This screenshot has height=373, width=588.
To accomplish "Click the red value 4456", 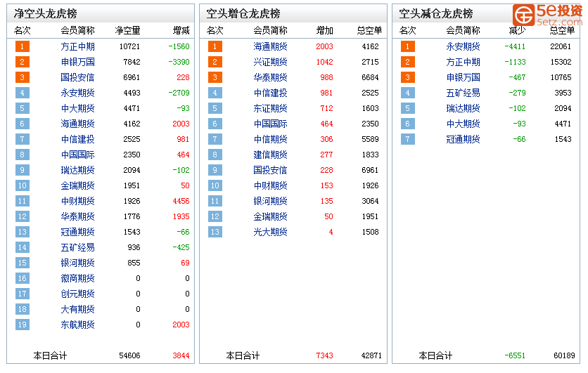I will tap(181, 201).
